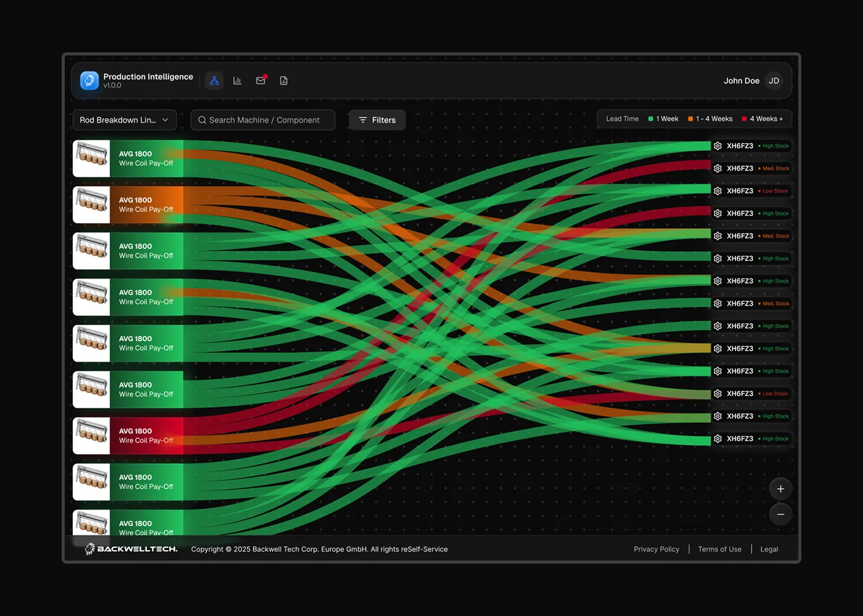863x616 pixels.
Task: Open the bar chart analytics icon
Action: point(237,80)
